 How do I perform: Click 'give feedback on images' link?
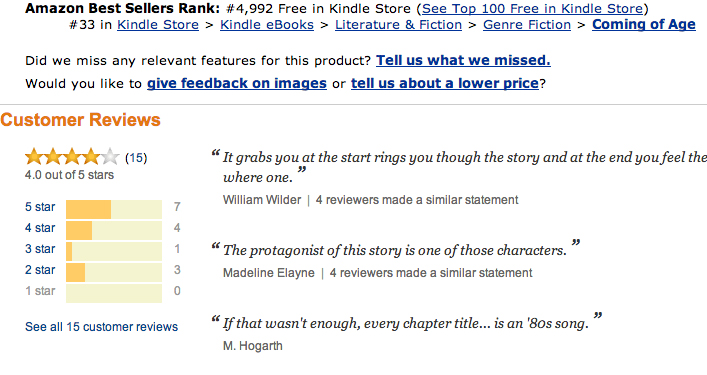[x=237, y=83]
